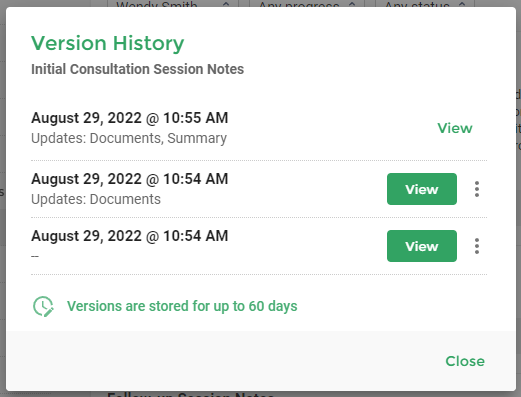Click chevron arrow beside 'Any status'

462,4
